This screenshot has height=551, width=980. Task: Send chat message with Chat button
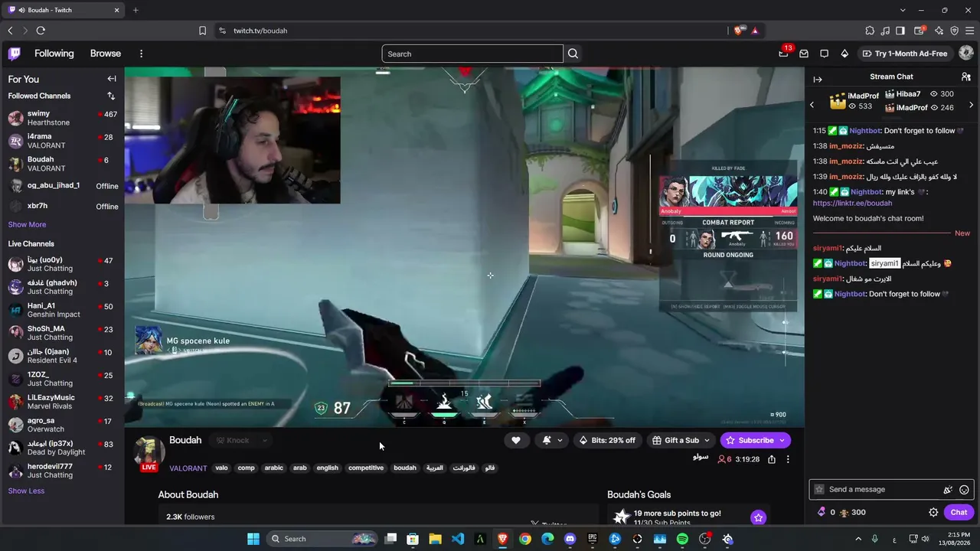959,513
